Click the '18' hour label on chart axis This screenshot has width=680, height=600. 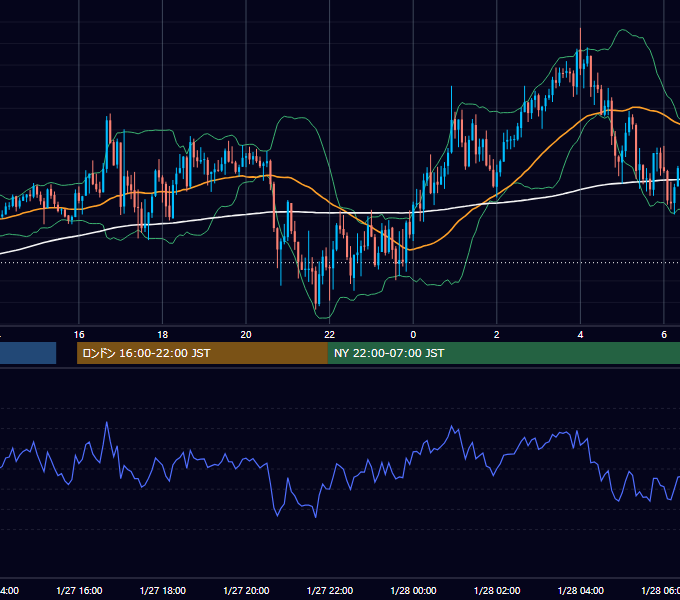(162, 335)
